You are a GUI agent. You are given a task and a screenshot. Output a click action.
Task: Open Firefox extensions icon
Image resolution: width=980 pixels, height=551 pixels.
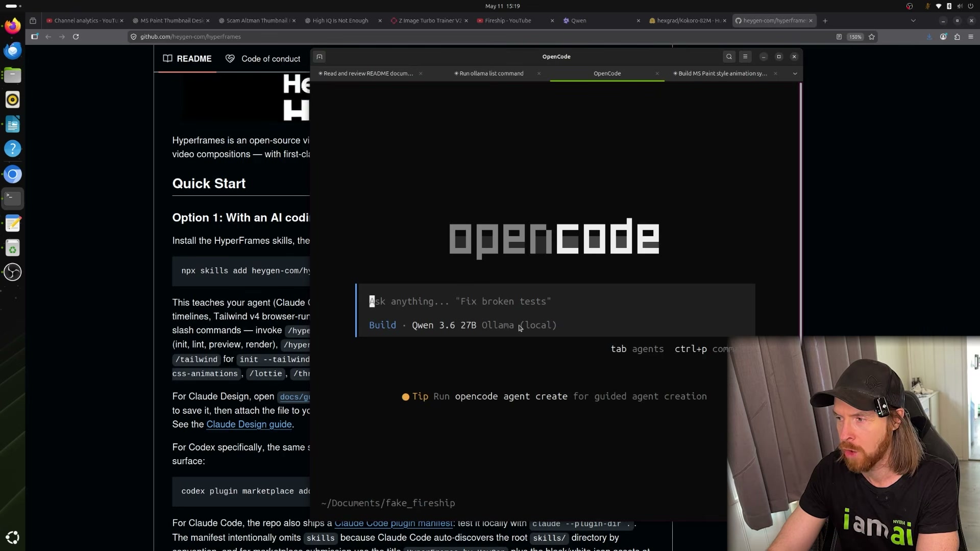click(x=957, y=37)
